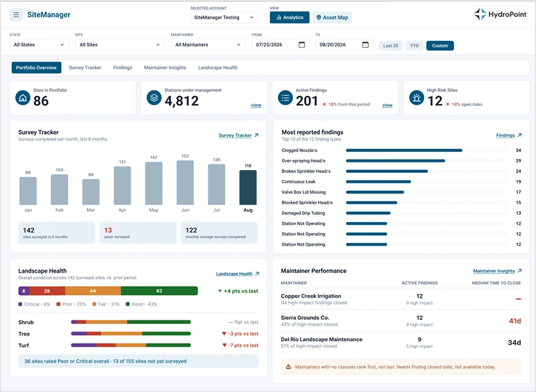Open the hamburger menu
Image resolution: width=536 pixels, height=392 pixels.
click(16, 14)
